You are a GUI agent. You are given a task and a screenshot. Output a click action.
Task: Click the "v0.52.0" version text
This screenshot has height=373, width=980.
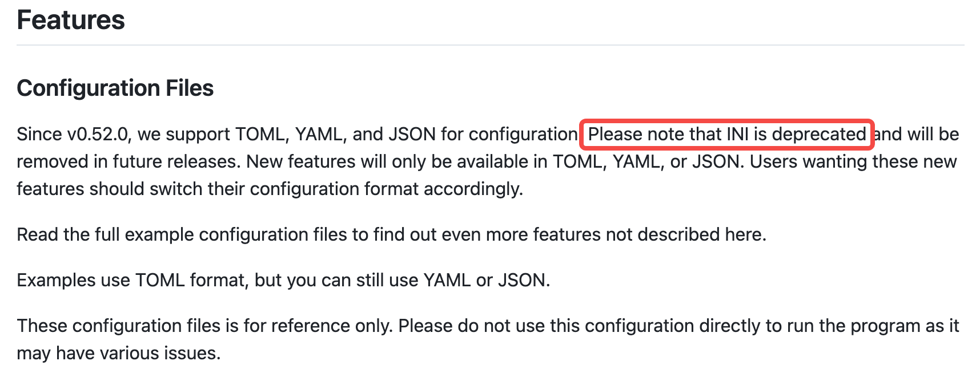click(98, 134)
